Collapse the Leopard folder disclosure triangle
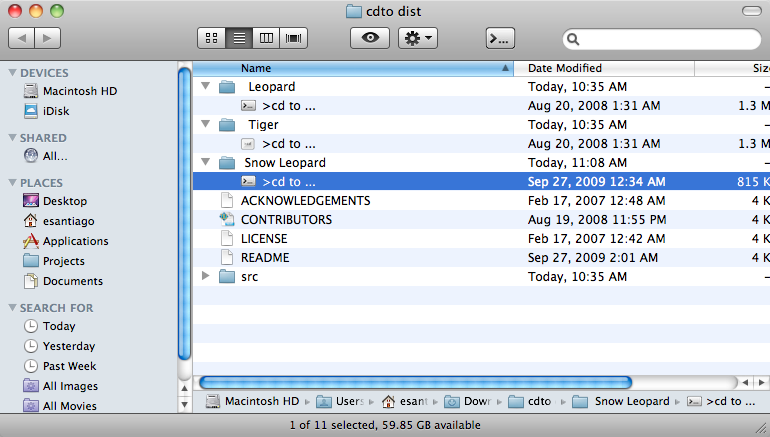This screenshot has width=770, height=437. click(206, 87)
